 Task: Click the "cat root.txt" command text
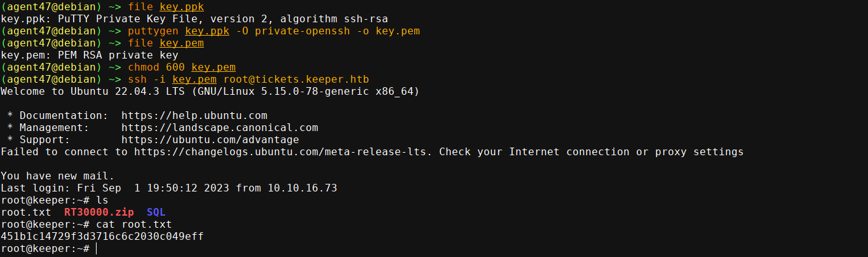134,225
